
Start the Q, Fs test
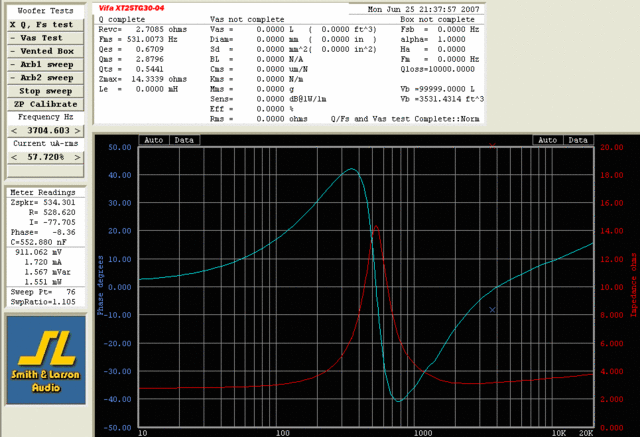click(45, 24)
